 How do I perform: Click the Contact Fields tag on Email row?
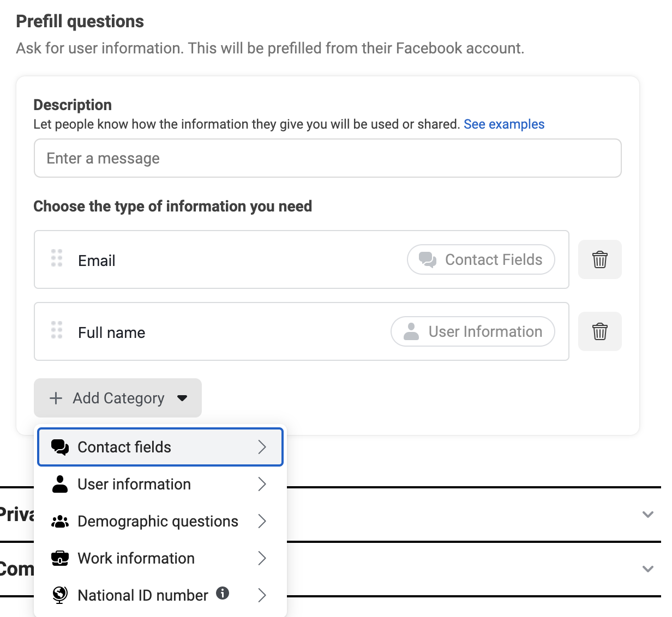(481, 259)
